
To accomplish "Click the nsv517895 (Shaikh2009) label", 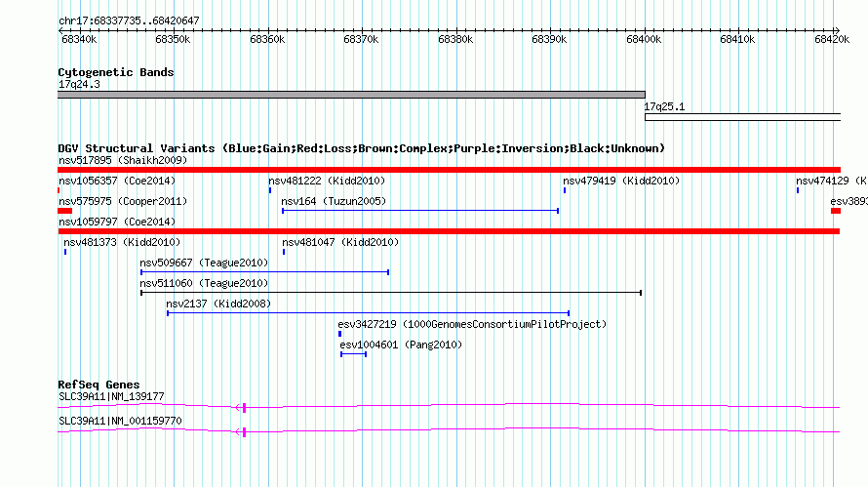I will [x=123, y=160].
